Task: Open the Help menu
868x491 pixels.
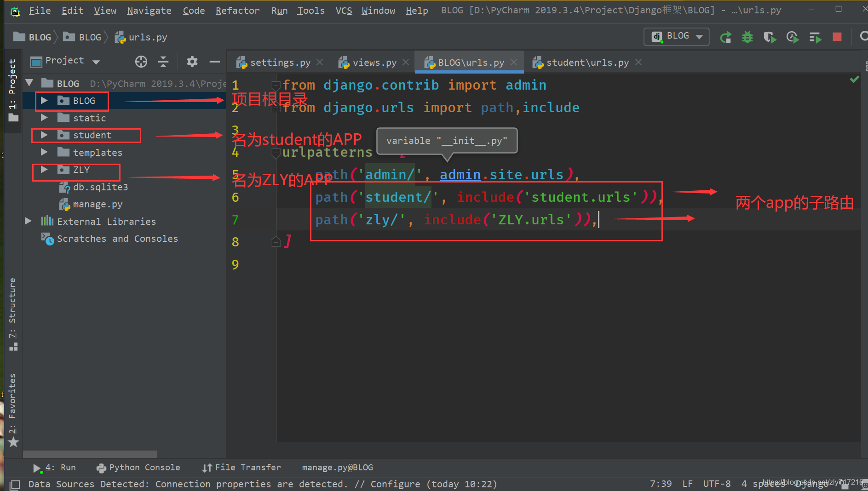Action: click(417, 10)
